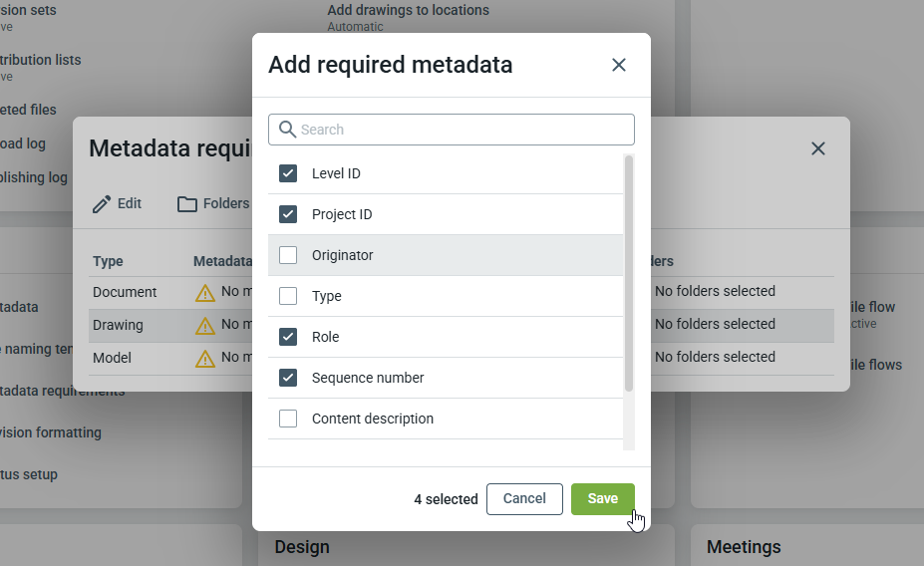The height and width of the screenshot is (566, 924).
Task: Enable the Originator checkbox
Action: (288, 255)
